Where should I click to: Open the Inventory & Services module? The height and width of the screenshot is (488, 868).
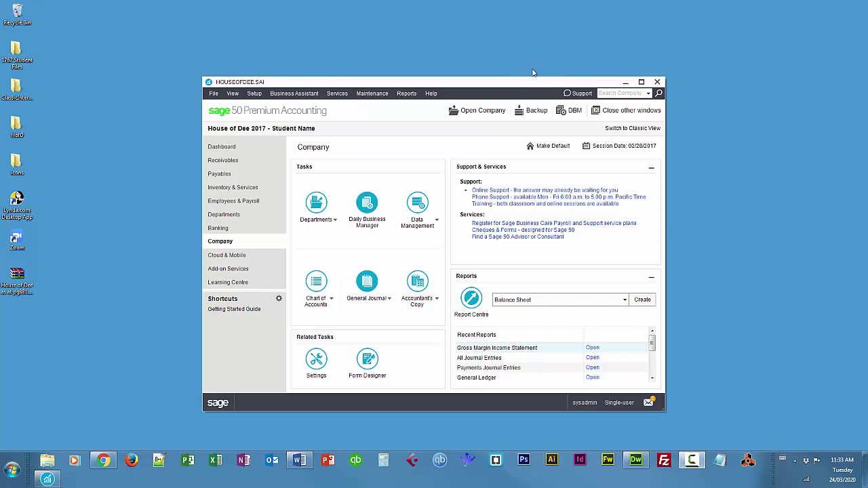point(233,187)
